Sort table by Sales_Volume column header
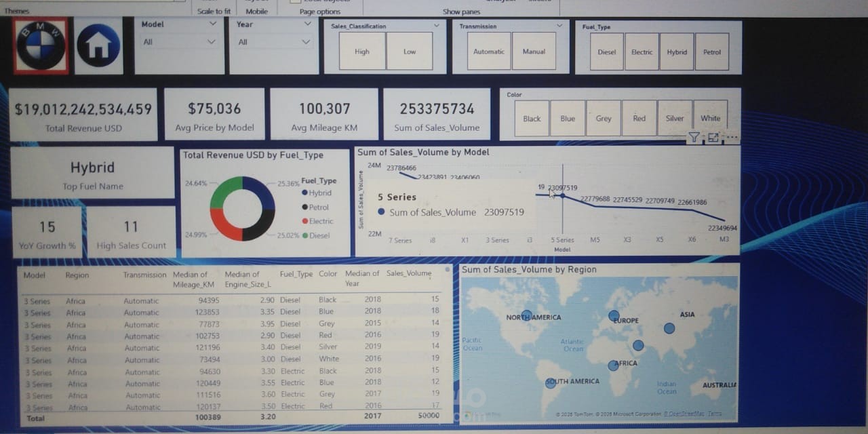Image resolution: width=868 pixels, height=434 pixels. coord(408,274)
